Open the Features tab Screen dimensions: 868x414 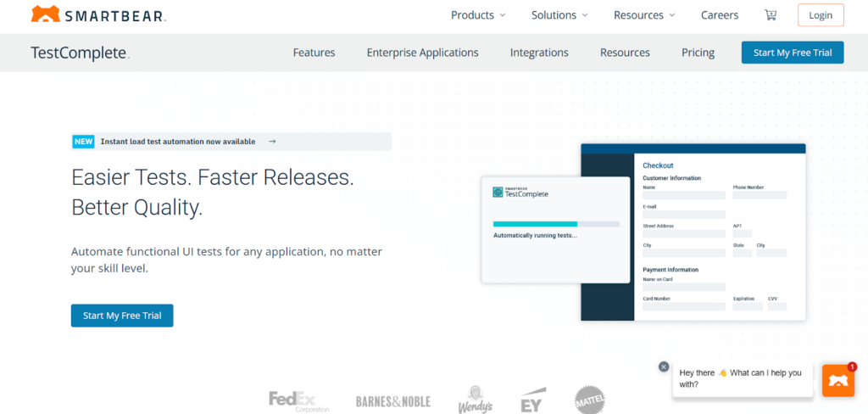pyautogui.click(x=314, y=53)
